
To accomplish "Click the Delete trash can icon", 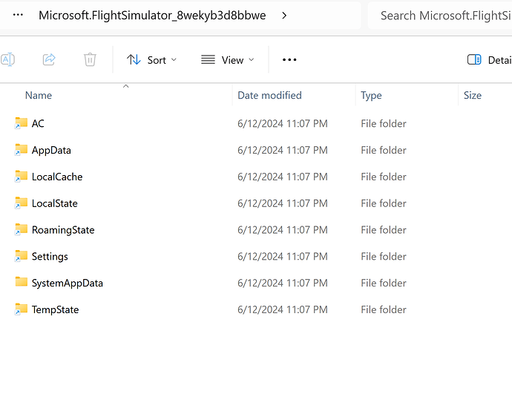I will click(x=90, y=60).
